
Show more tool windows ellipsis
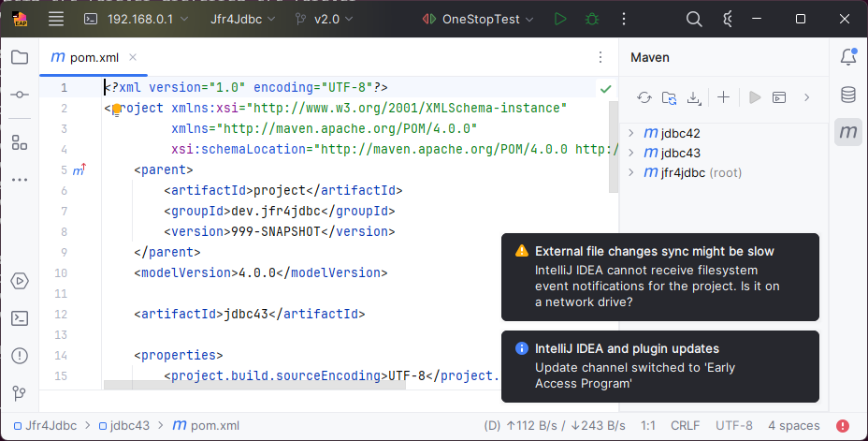pos(20,180)
